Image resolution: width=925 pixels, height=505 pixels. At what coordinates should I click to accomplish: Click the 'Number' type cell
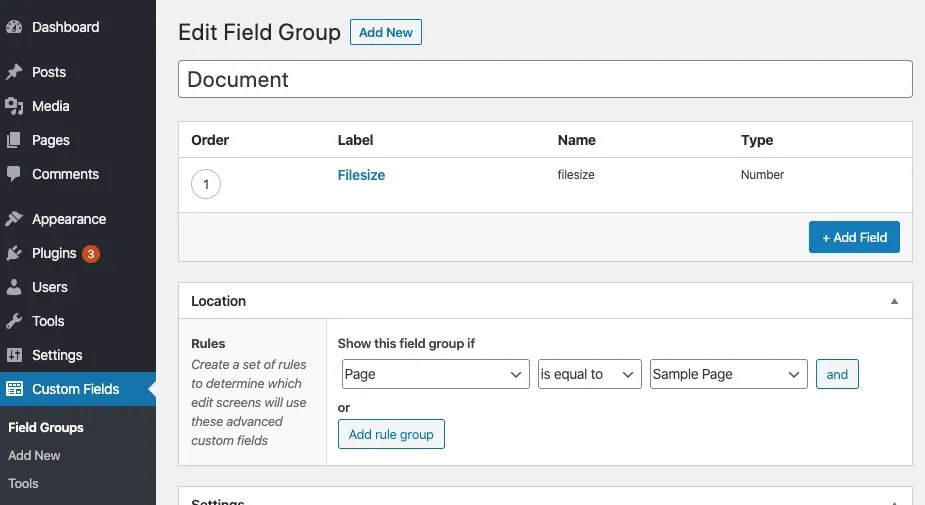point(762,175)
